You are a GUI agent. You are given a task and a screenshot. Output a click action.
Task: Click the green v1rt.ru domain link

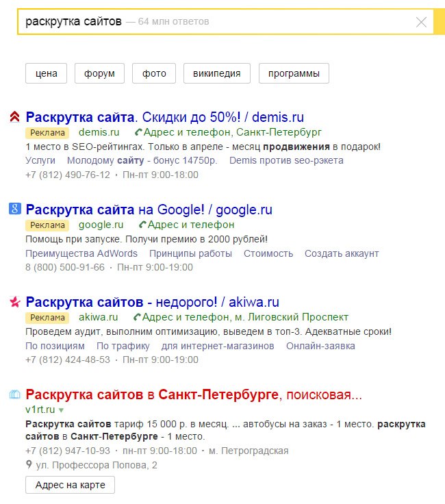[40, 409]
